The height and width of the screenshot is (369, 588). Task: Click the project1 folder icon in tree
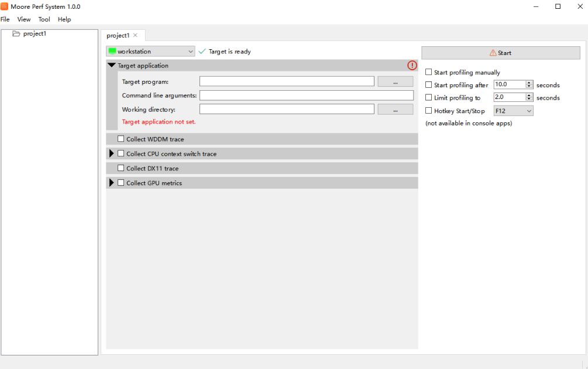tap(16, 34)
